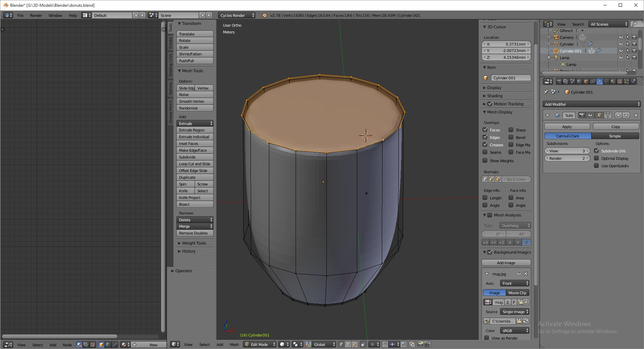Remove the mug.jpg background image
This screenshot has height=349, width=644.
click(x=526, y=274)
